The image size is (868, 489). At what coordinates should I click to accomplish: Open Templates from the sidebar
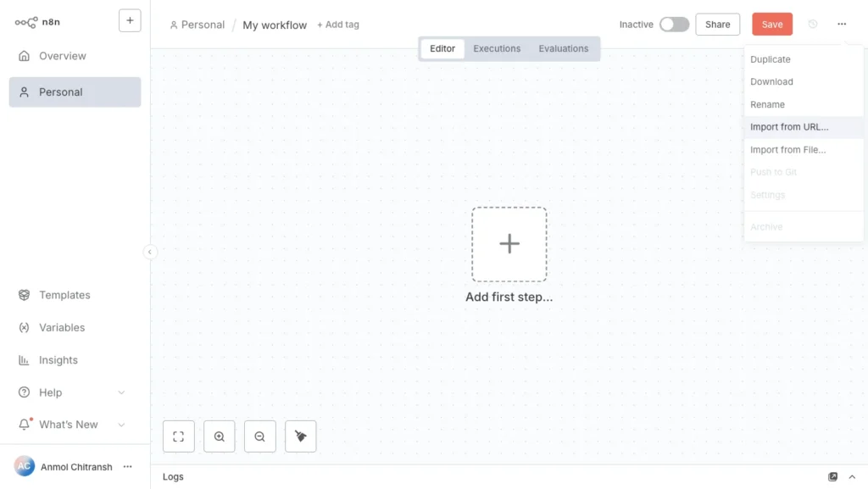[x=64, y=295]
